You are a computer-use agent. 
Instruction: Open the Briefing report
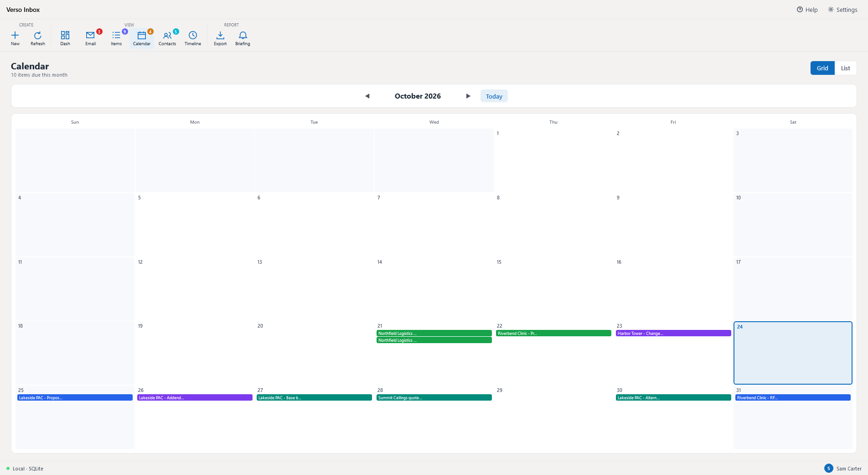tap(243, 38)
